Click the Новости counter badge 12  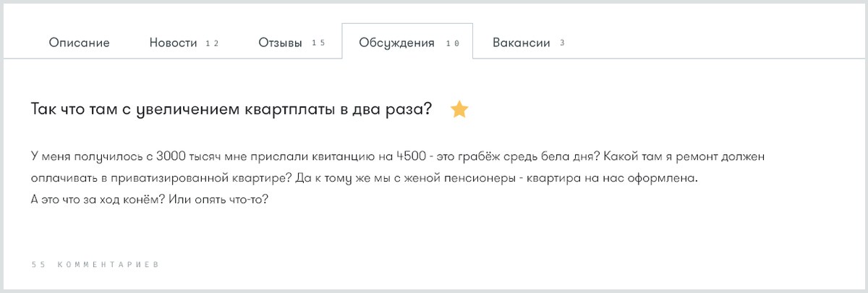click(212, 43)
